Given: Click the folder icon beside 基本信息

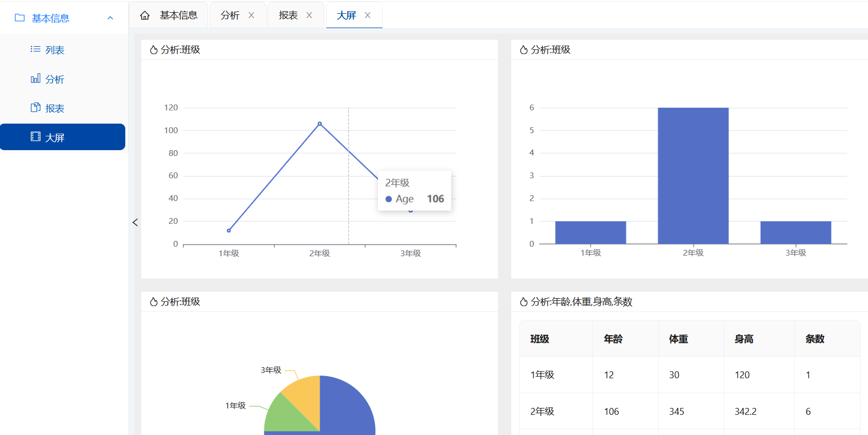Looking at the screenshot, I should [x=20, y=18].
